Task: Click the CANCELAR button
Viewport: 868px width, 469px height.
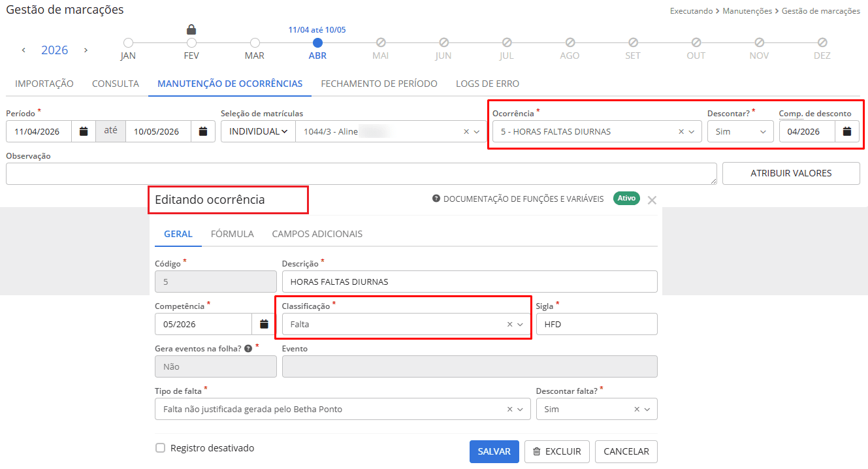Action: (626, 451)
